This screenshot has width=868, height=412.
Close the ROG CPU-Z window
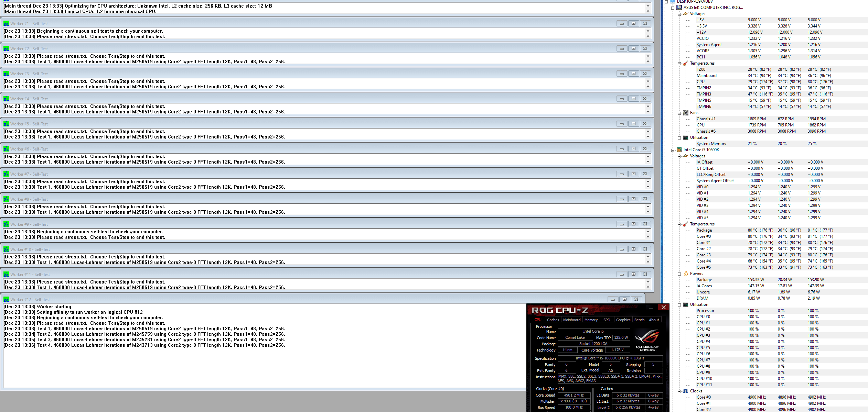click(664, 308)
